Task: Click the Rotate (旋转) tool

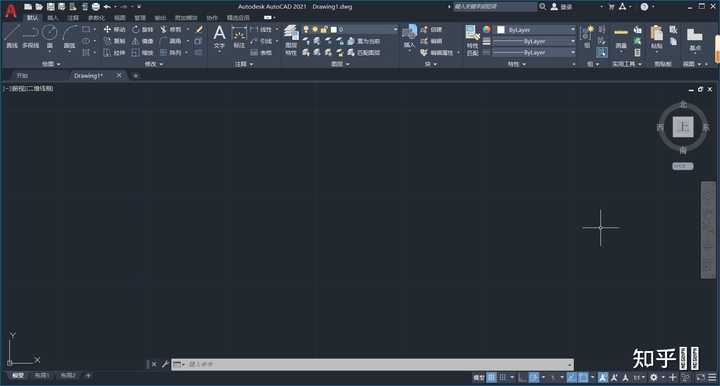Action: [x=142, y=29]
